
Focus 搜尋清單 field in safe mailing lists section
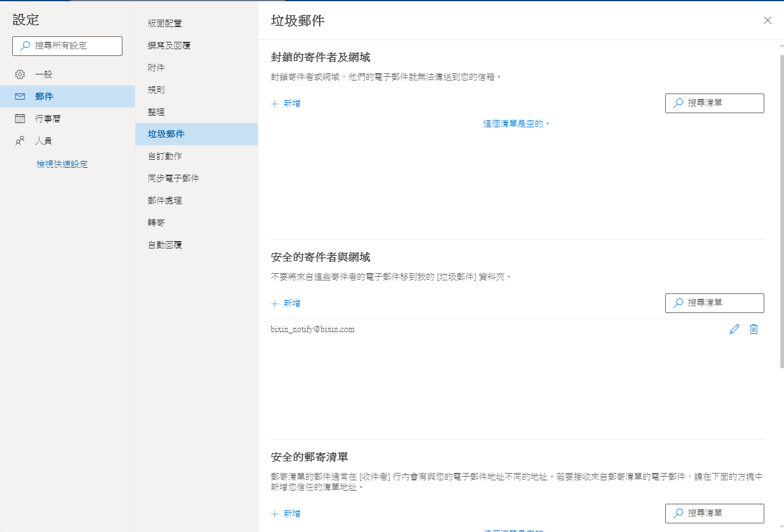tap(714, 514)
